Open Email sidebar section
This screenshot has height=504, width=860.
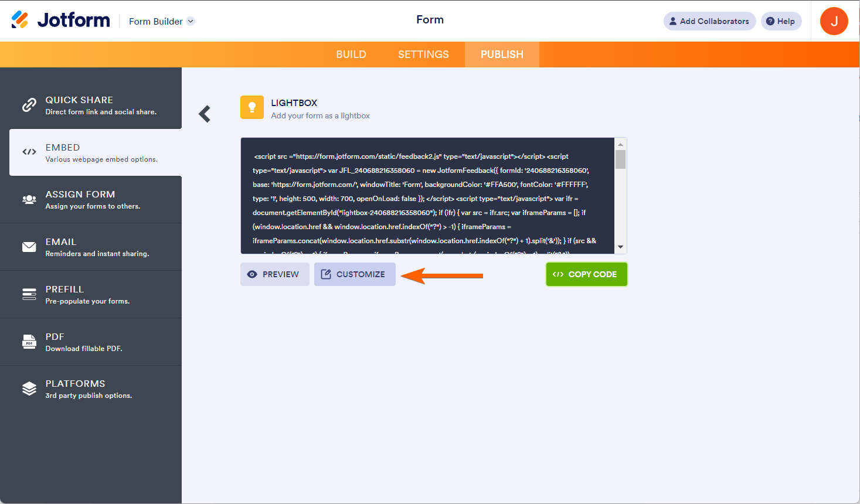point(91,247)
